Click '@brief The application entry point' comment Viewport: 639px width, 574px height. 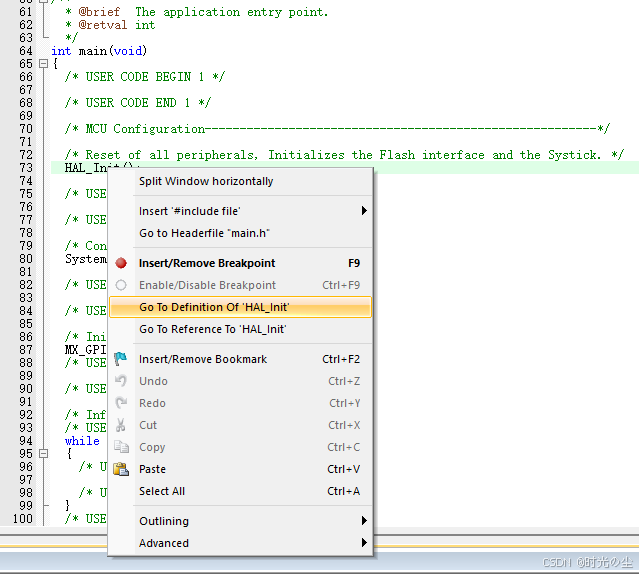(196, 12)
